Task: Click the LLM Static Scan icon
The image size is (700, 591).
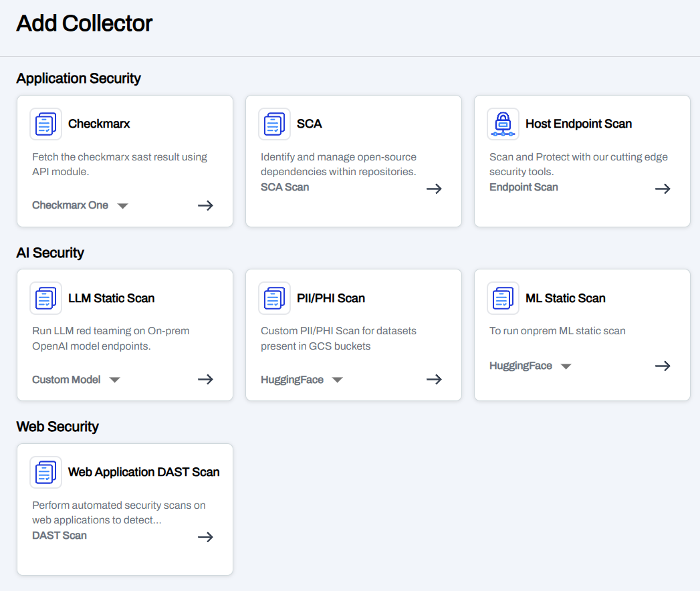Action: (45, 298)
